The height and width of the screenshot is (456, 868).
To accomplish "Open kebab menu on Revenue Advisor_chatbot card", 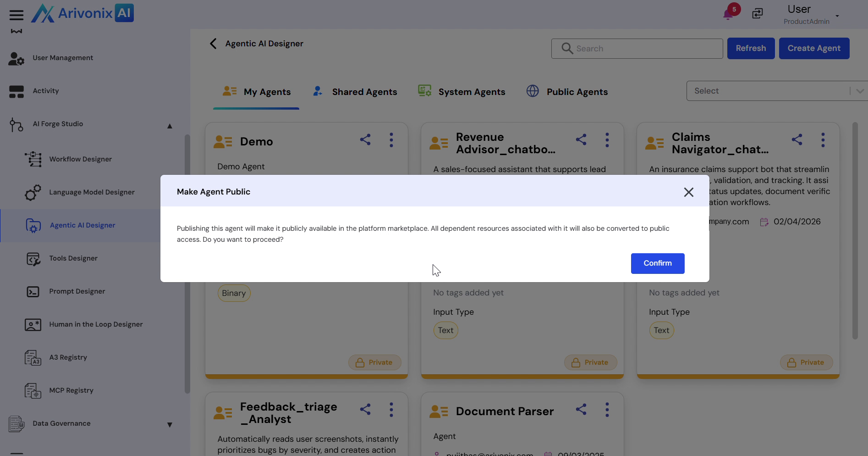I will click(607, 140).
